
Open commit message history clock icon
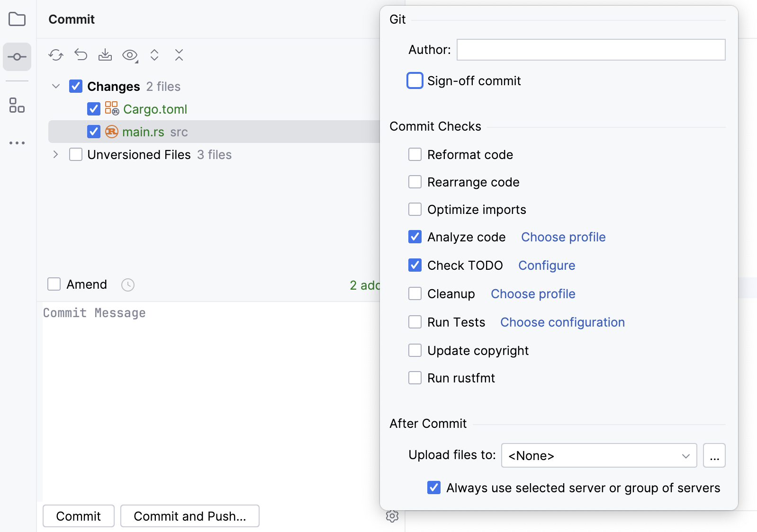point(128,284)
